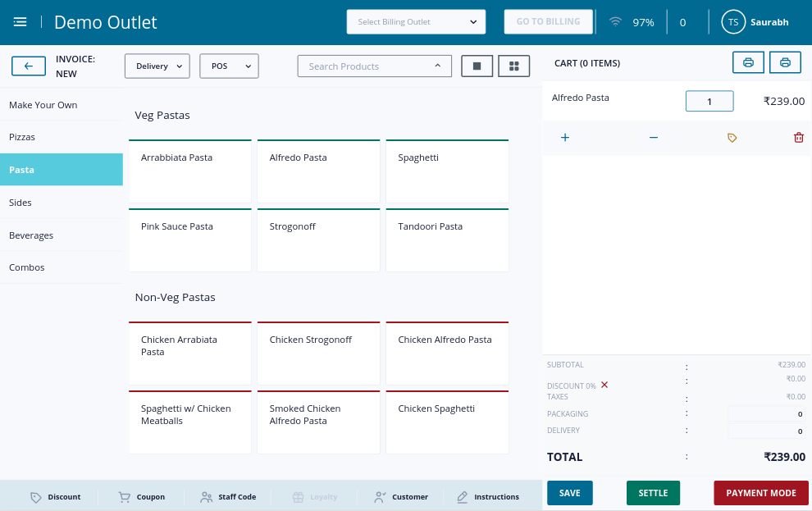Expand the Delivery order type dropdown

pos(157,66)
